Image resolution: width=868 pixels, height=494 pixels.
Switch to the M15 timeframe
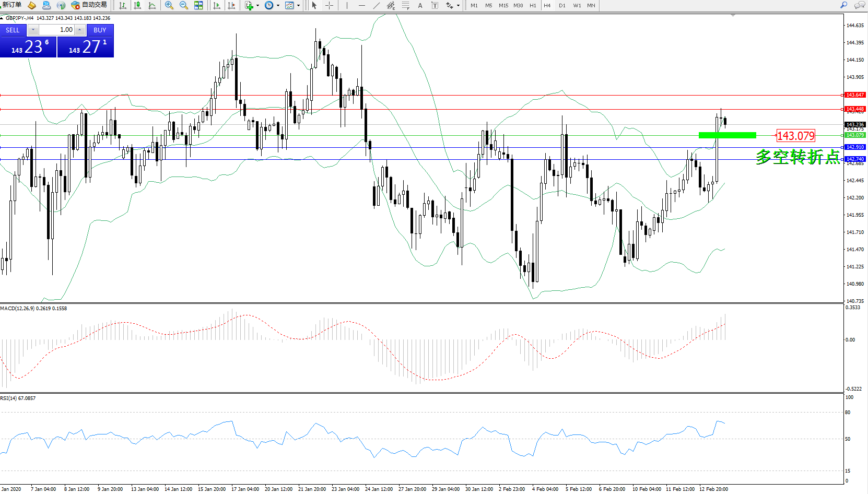click(503, 5)
